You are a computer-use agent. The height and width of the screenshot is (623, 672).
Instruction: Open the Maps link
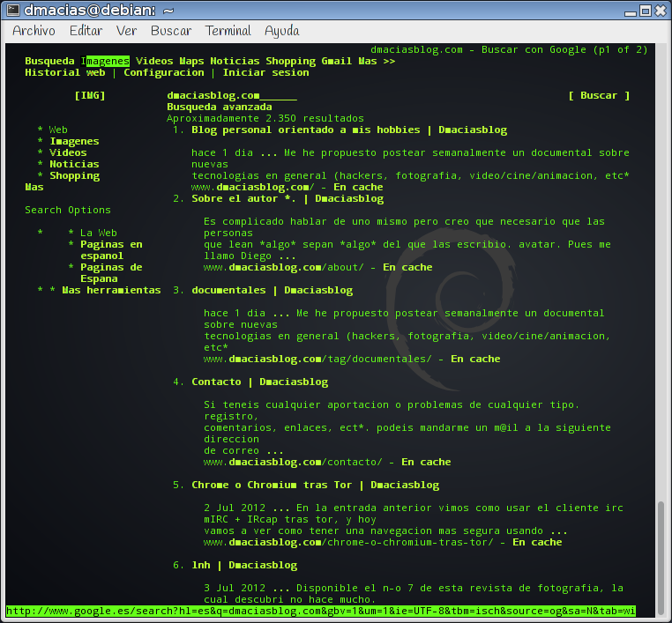tap(191, 61)
